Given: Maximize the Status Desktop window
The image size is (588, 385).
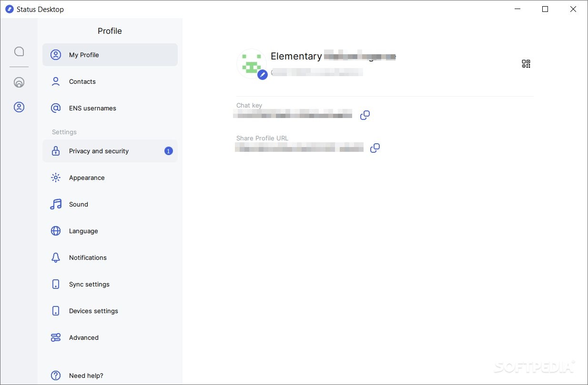Looking at the screenshot, I should pyautogui.click(x=545, y=9).
